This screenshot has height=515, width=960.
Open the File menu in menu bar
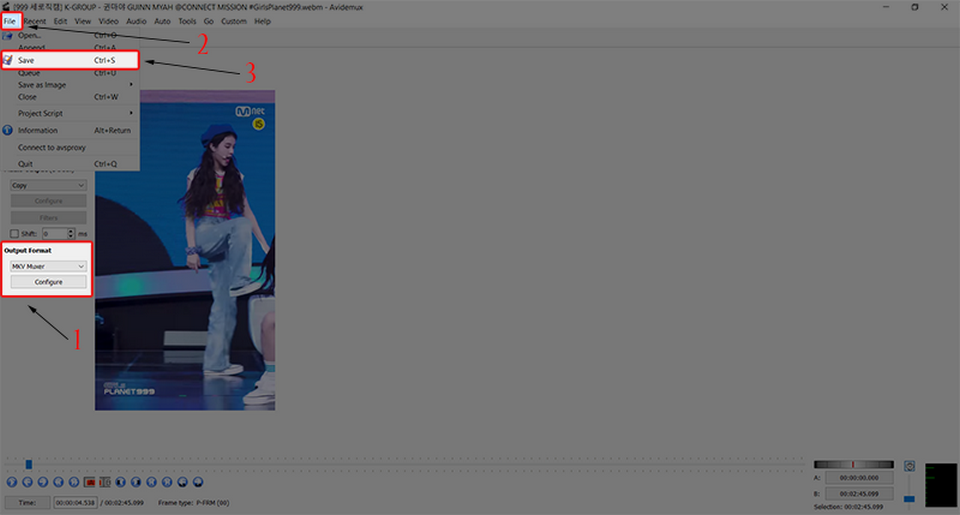coord(10,21)
